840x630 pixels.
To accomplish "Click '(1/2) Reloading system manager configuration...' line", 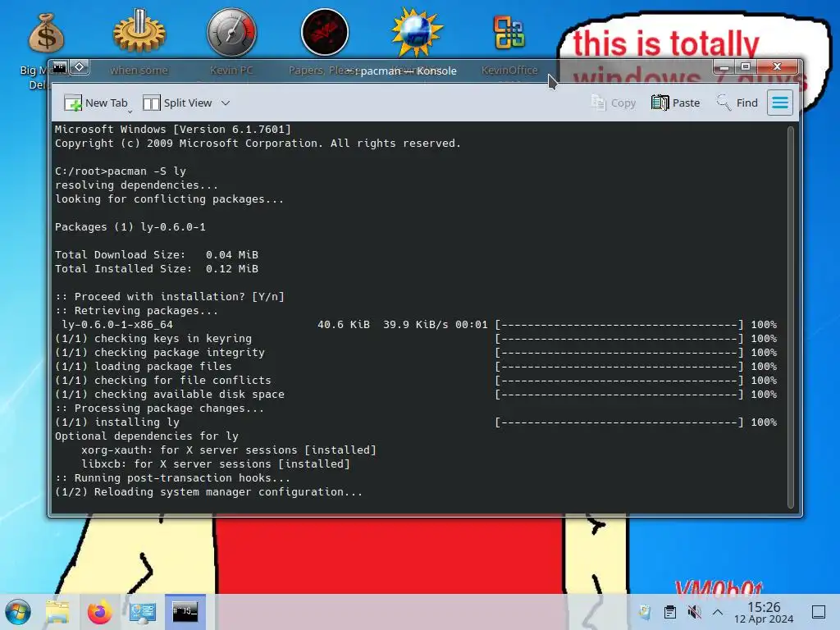I will click(x=209, y=491).
